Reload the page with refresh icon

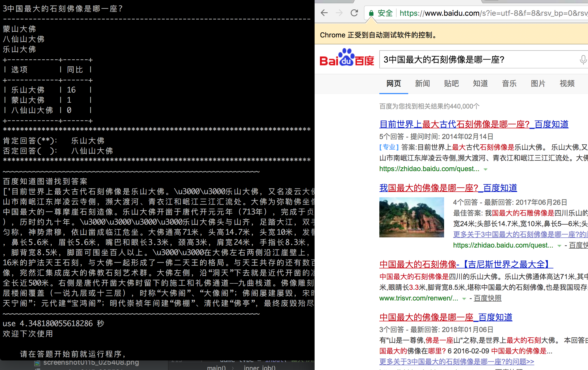[x=354, y=13]
